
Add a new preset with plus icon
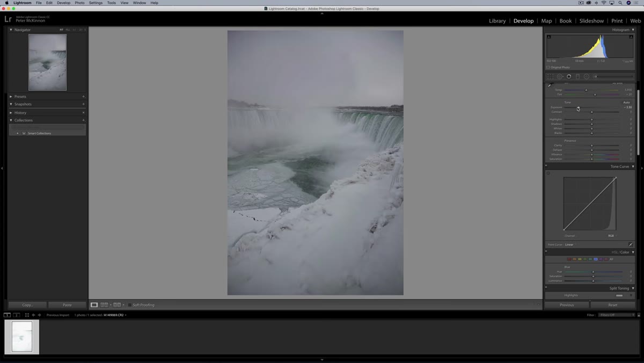[83, 97]
